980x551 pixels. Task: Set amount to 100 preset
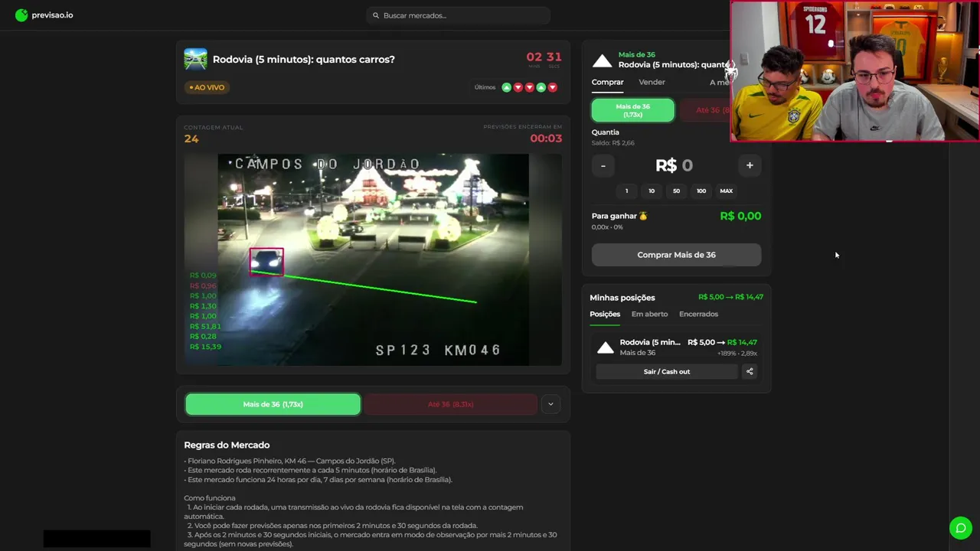pos(701,191)
